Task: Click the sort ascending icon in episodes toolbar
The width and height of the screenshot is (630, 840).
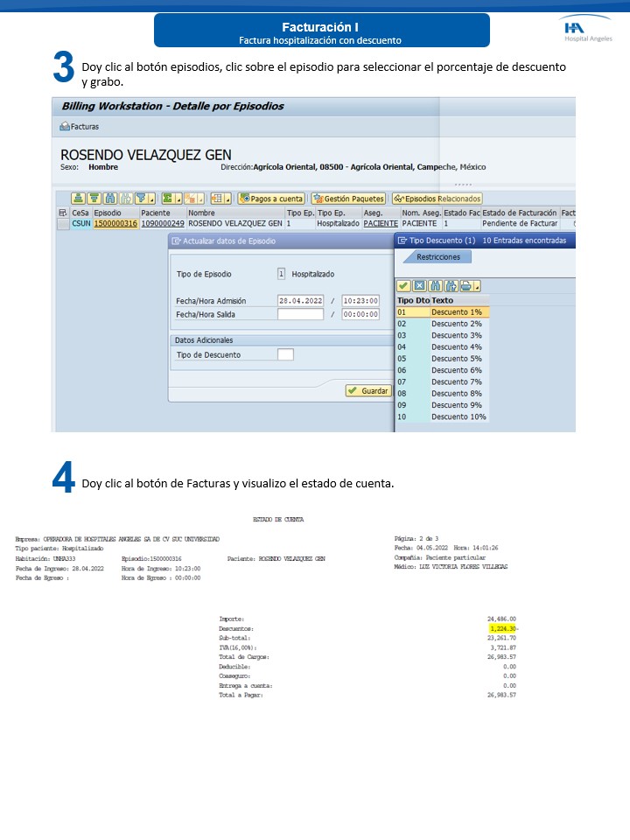Action: [78, 199]
